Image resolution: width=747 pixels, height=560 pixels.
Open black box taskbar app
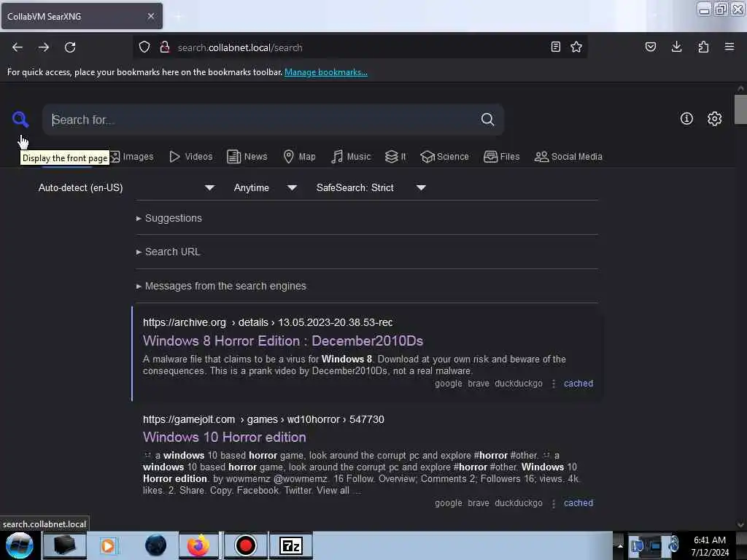point(64,545)
